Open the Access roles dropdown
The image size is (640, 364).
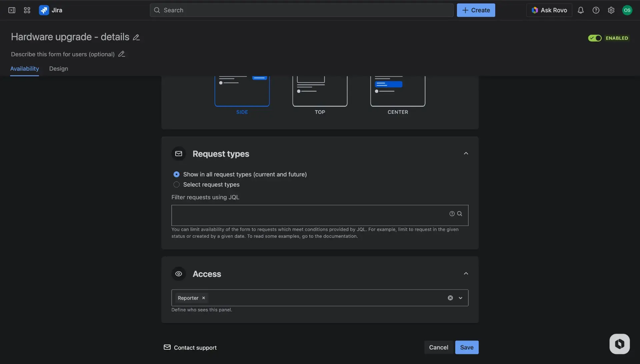pyautogui.click(x=461, y=298)
